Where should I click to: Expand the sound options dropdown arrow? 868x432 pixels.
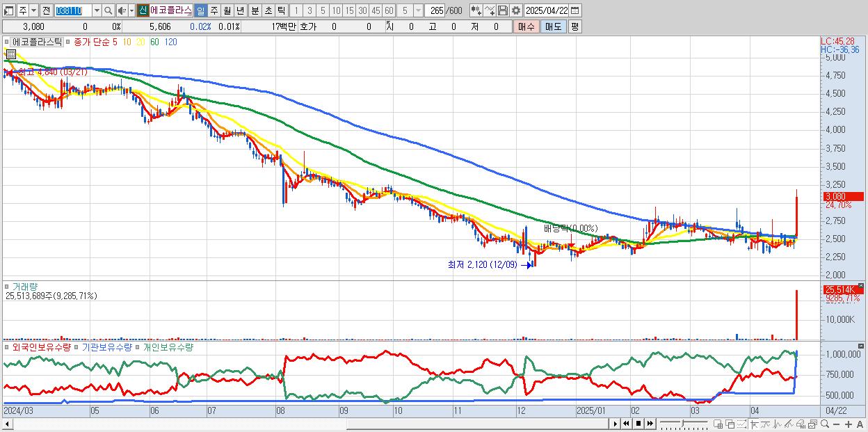[x=131, y=10]
